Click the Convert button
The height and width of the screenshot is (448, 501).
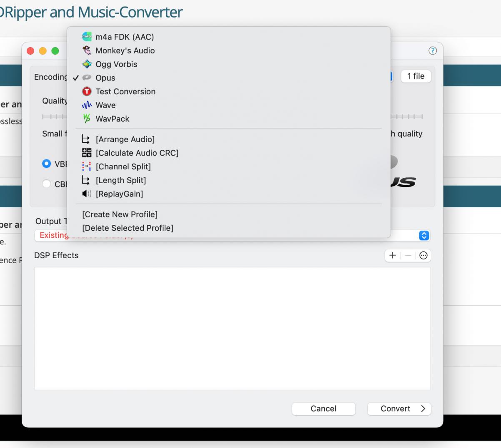pos(399,409)
